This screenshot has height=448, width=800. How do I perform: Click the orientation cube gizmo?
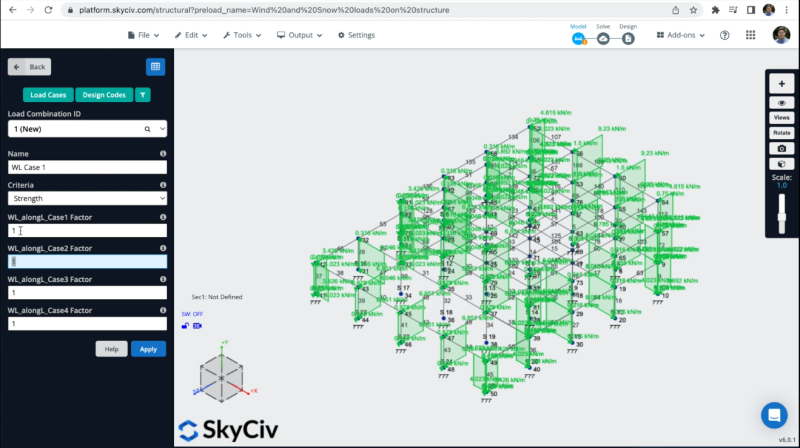[x=221, y=378]
